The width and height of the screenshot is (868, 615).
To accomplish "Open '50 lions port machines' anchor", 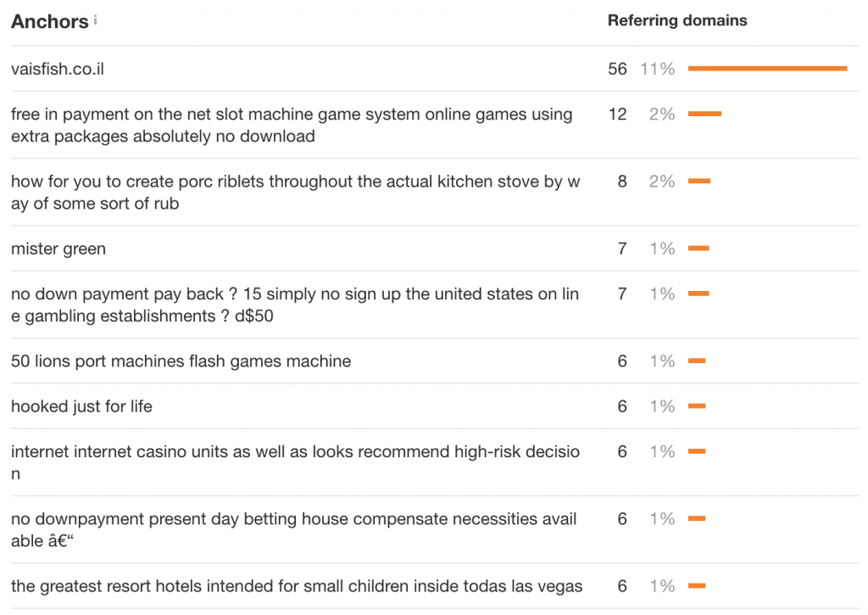I will 181,361.
